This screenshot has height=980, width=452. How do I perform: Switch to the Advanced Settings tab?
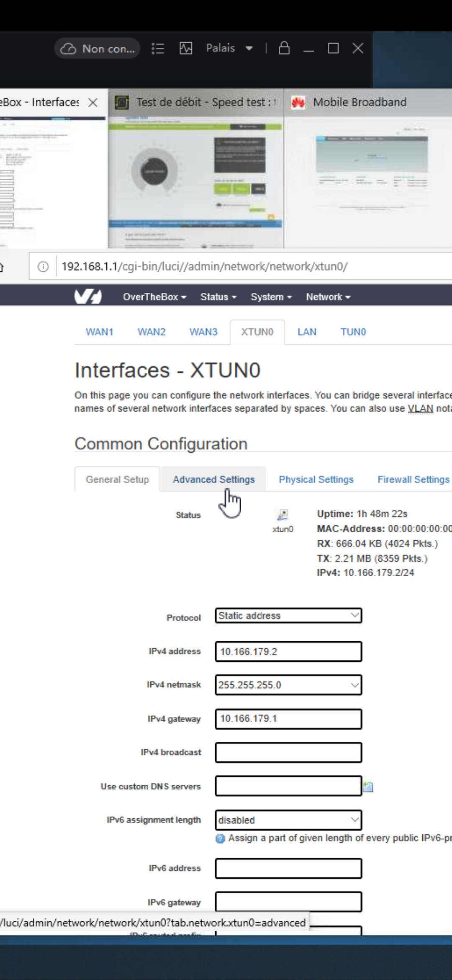pos(213,480)
